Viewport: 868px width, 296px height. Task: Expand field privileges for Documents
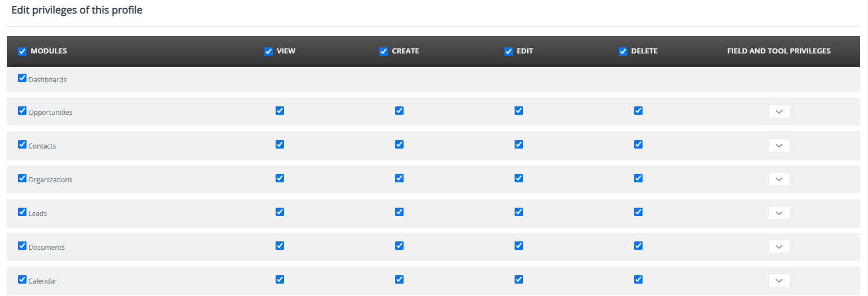[x=779, y=247]
